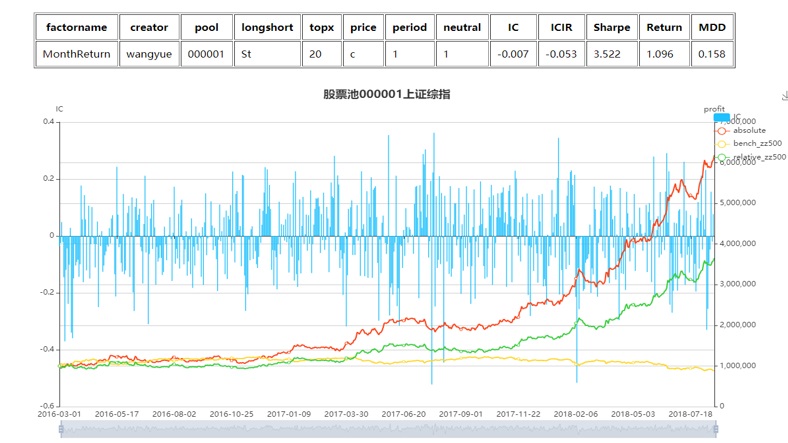Click the right handle of date zoom slider

tap(716, 429)
